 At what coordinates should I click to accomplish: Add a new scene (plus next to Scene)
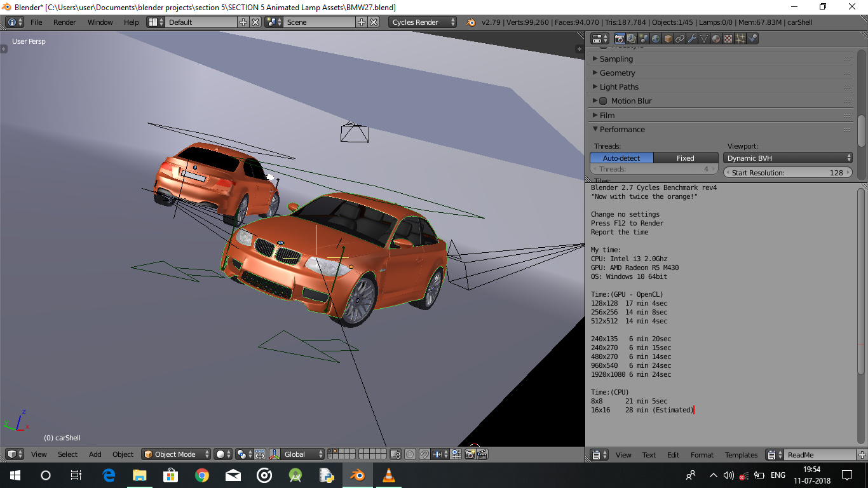[362, 22]
